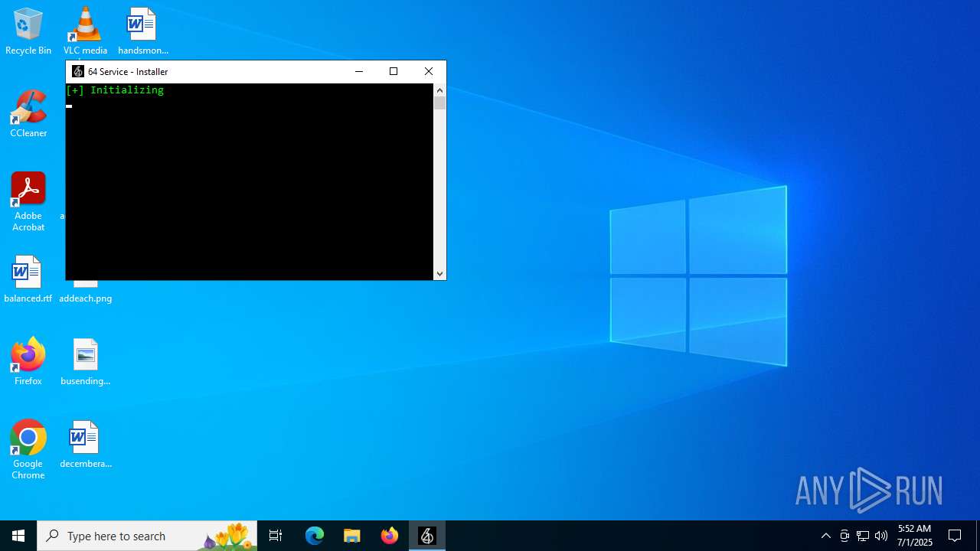The image size is (980, 551).
Task: Select the balanced.rtf document icon
Action: 28,279
